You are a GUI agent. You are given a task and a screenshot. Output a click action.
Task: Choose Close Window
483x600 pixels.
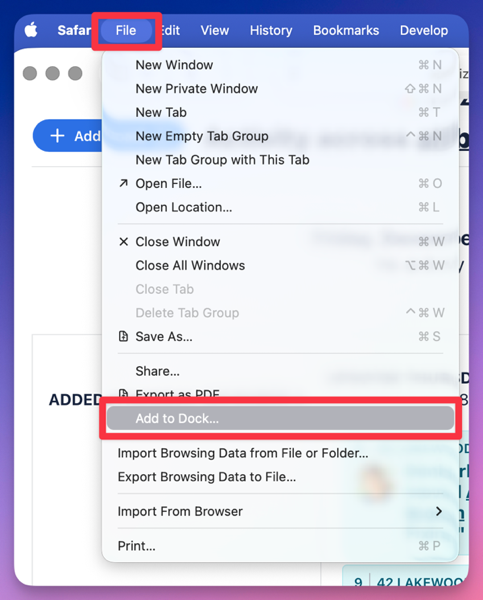[x=280, y=242]
